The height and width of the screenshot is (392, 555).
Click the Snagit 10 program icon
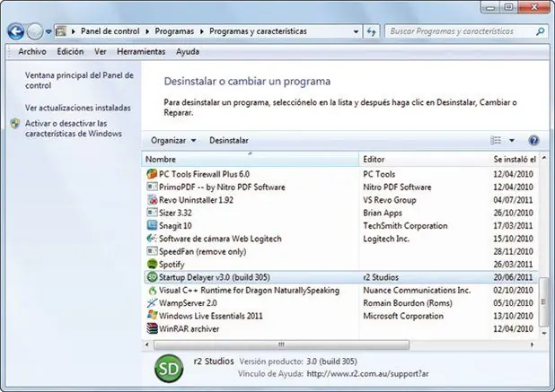152,225
